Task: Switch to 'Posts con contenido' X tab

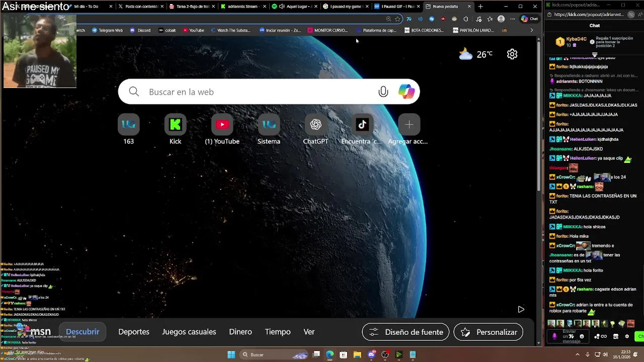Action: (140, 7)
